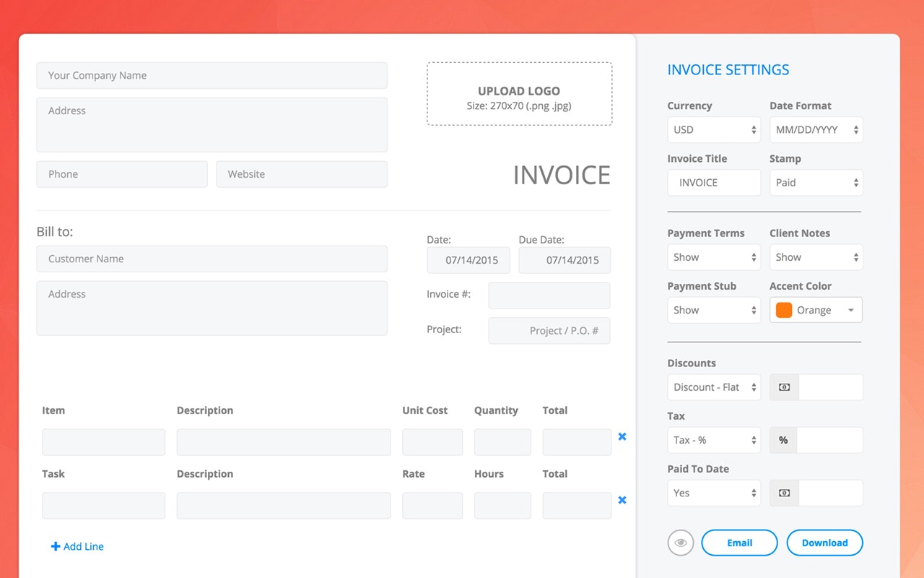Click the Email button

coord(739,543)
